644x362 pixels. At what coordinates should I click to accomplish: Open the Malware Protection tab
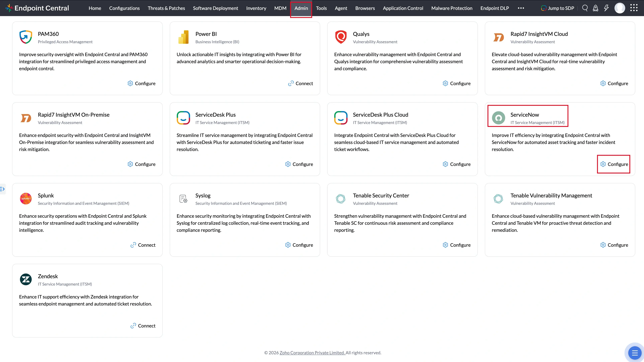tap(452, 8)
